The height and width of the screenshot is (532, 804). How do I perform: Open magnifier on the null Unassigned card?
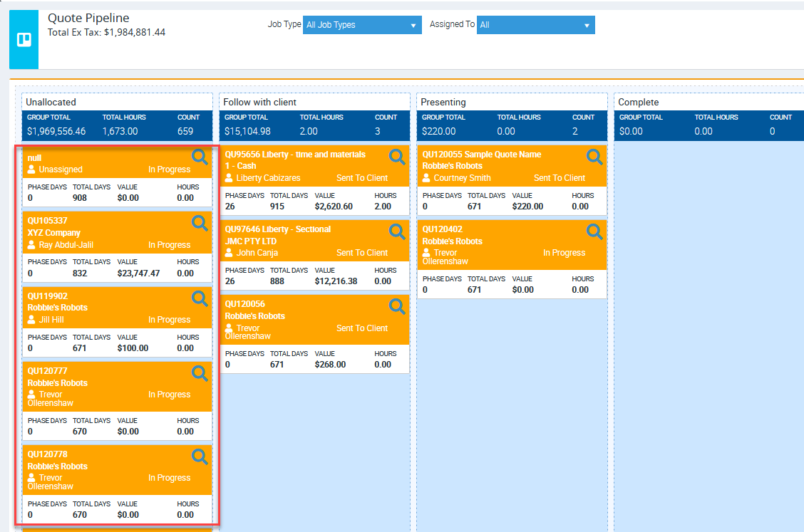pyautogui.click(x=200, y=157)
